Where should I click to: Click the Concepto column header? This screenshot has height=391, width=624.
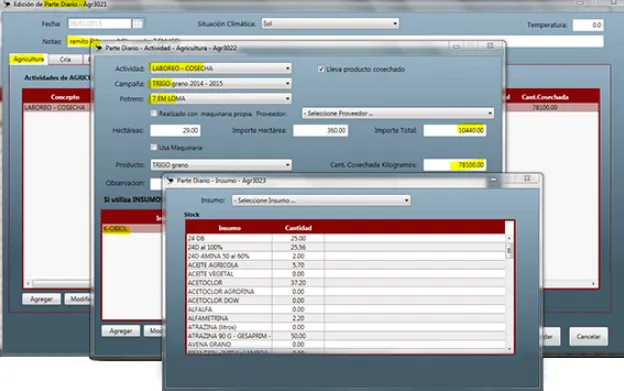tap(65, 97)
